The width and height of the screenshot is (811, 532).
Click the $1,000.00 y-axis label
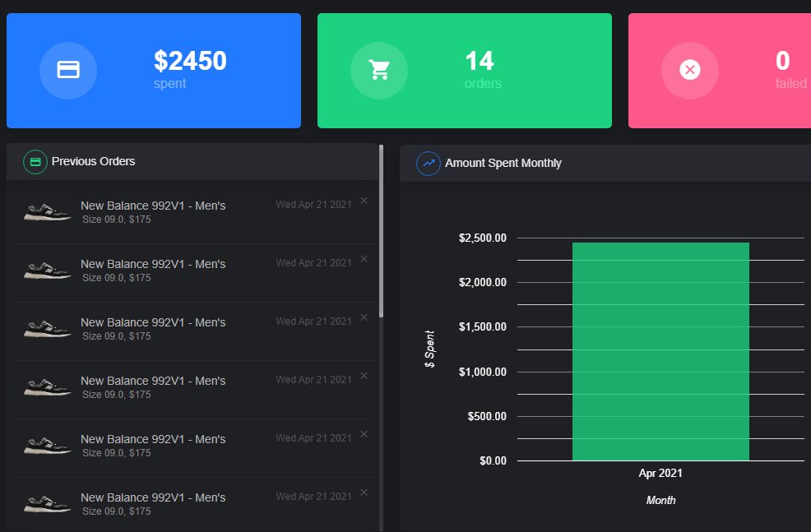pos(483,372)
